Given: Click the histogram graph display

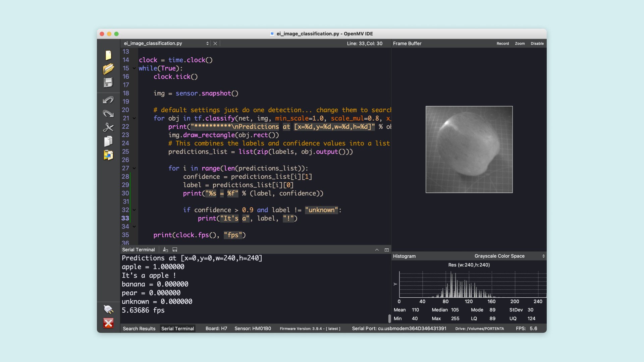Looking at the screenshot, I should (470, 285).
